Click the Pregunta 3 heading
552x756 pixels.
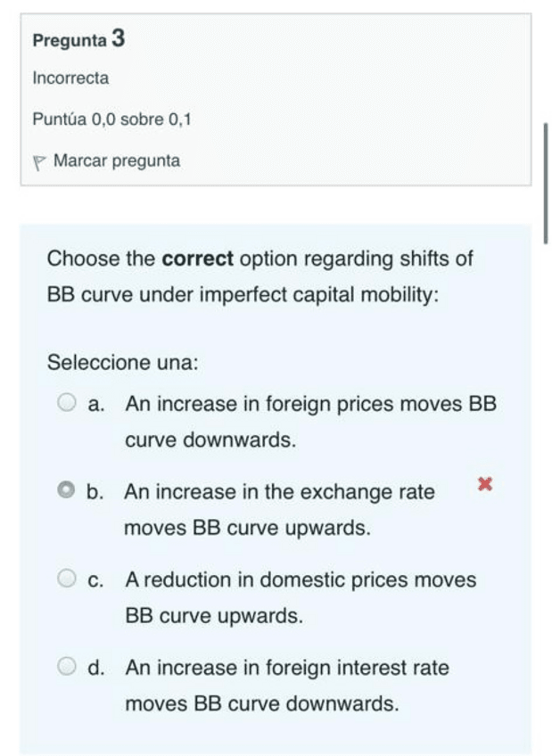point(78,40)
